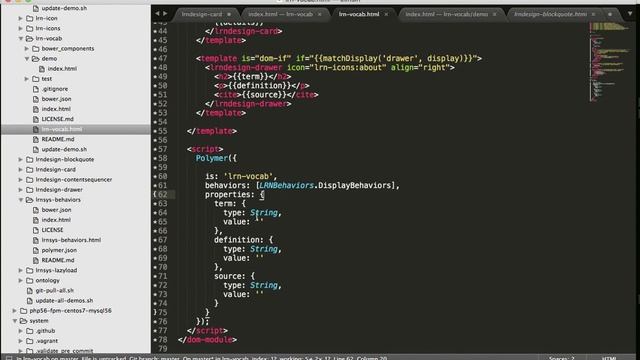Expand the lrn-icon folder arrow
The height and width of the screenshot is (360, 640).
coord(20,18)
